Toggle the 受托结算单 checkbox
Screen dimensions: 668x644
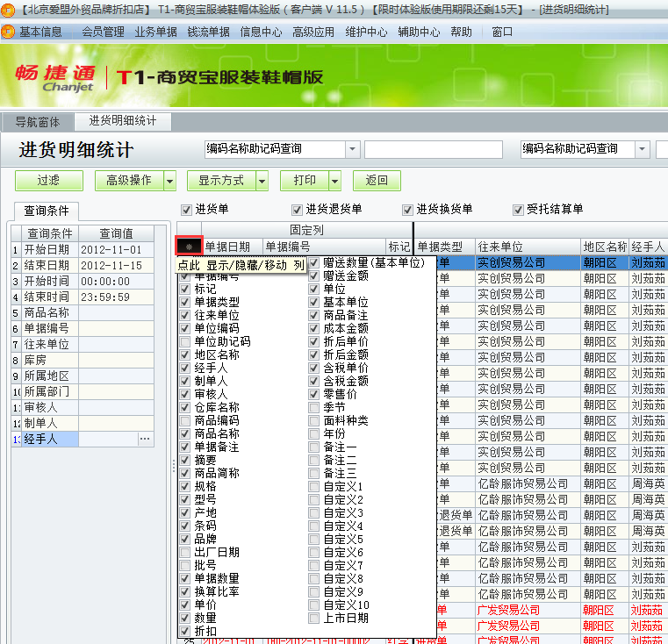[518, 210]
